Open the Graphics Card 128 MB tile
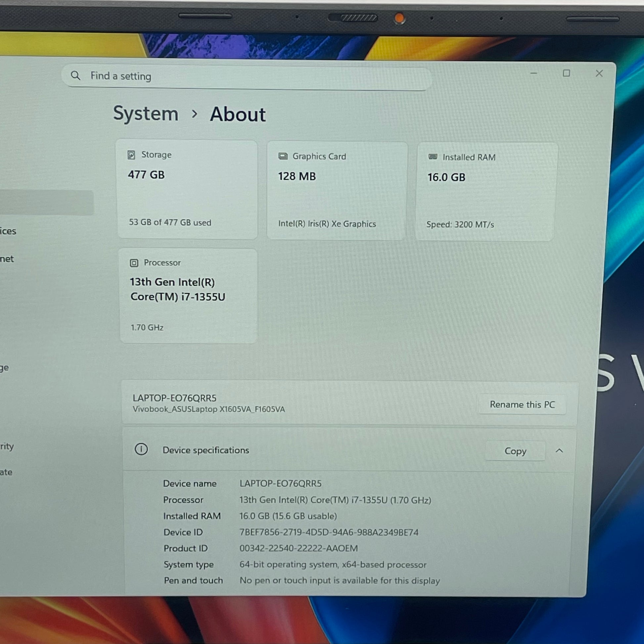Viewport: 644px width, 644px height. pos(337,191)
